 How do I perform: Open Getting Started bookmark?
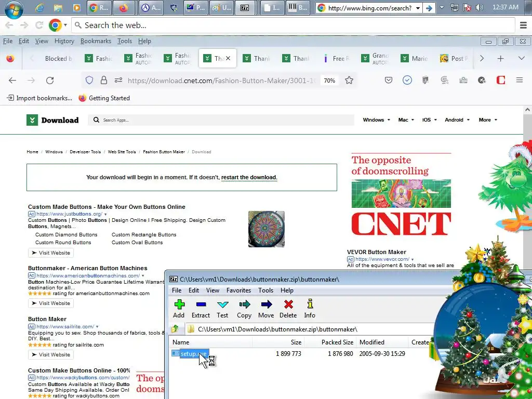click(104, 98)
